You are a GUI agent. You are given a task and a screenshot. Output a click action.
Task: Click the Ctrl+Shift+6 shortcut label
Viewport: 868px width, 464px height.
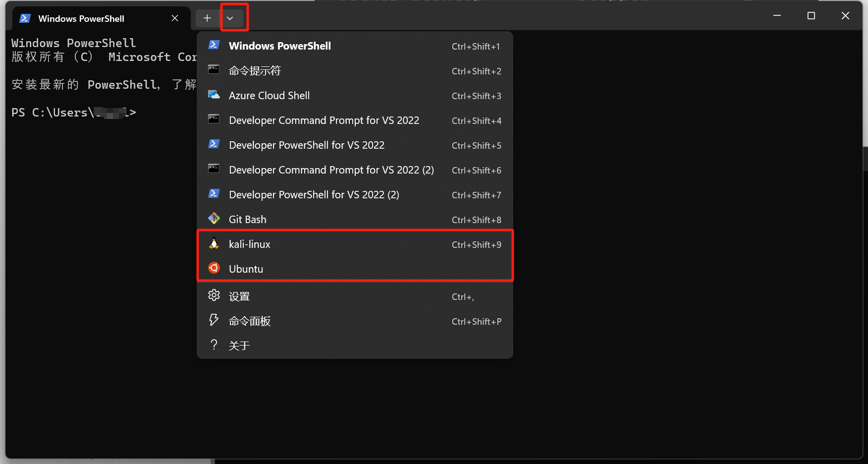[476, 171]
